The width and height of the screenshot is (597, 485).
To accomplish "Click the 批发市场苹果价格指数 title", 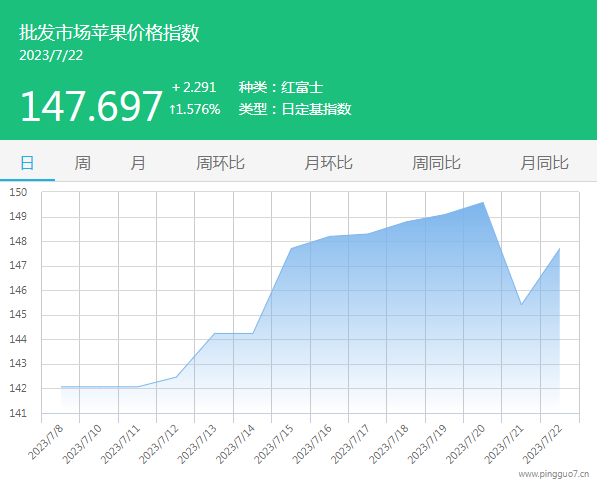I will (x=109, y=32).
